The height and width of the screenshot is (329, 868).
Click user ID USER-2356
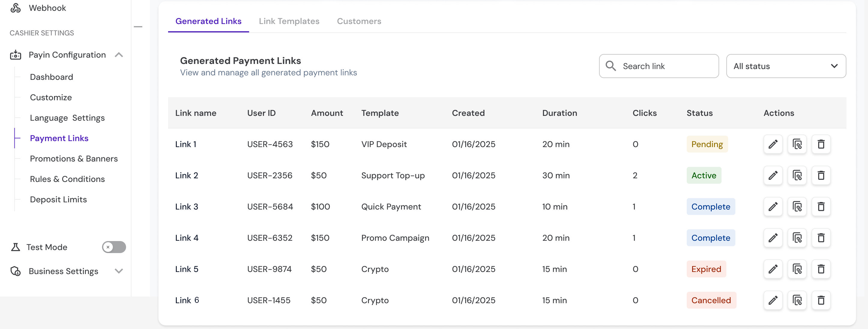coord(270,175)
